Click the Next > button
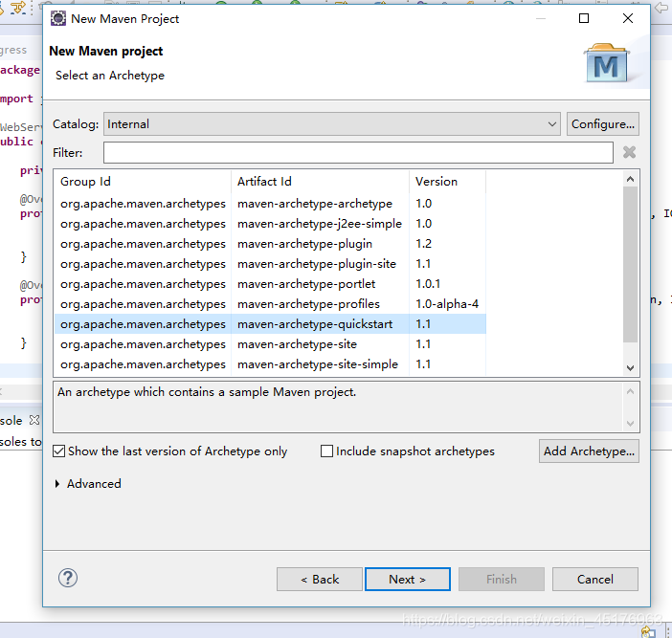Viewport: 672px width, 638px height. point(408,580)
